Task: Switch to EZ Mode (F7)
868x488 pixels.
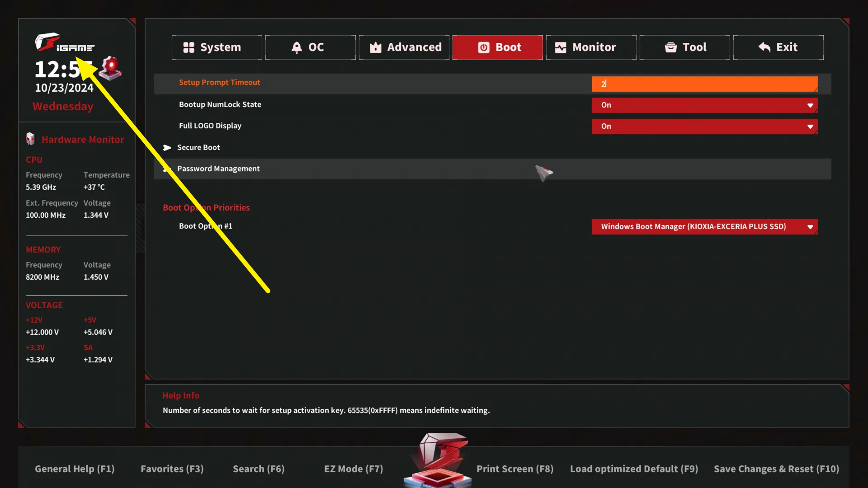Action: [354, 469]
